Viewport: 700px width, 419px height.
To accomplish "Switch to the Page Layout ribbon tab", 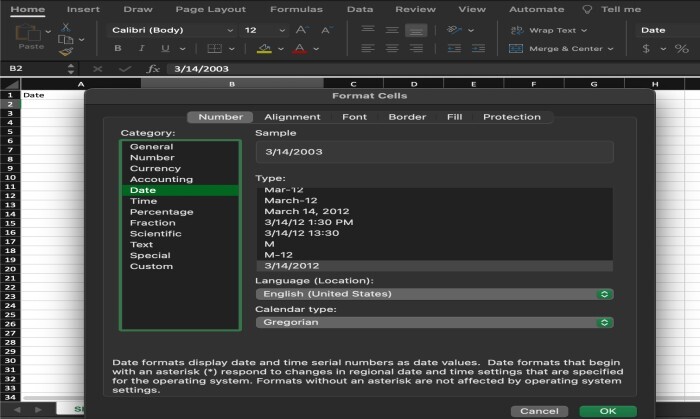I will coord(210,9).
